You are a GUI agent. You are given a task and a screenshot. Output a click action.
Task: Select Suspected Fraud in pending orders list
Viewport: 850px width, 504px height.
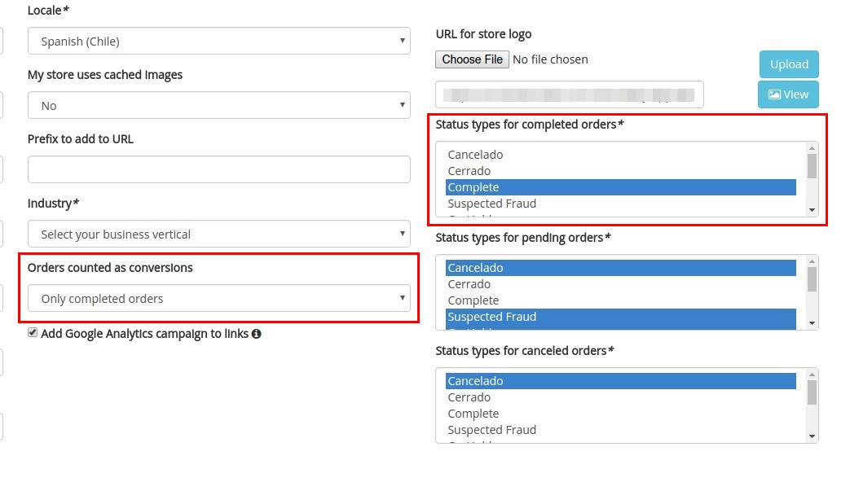pos(621,317)
